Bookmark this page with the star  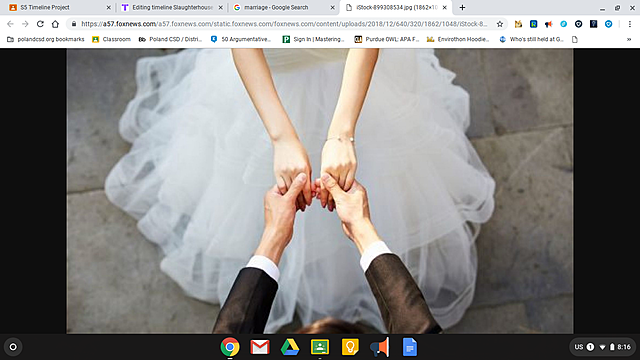[500, 24]
